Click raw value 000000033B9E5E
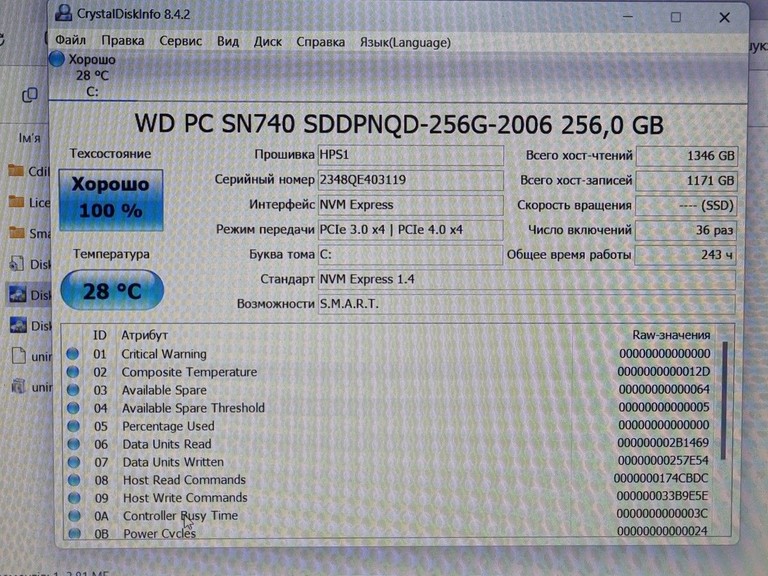This screenshot has width=768, height=576. pyautogui.click(x=662, y=496)
